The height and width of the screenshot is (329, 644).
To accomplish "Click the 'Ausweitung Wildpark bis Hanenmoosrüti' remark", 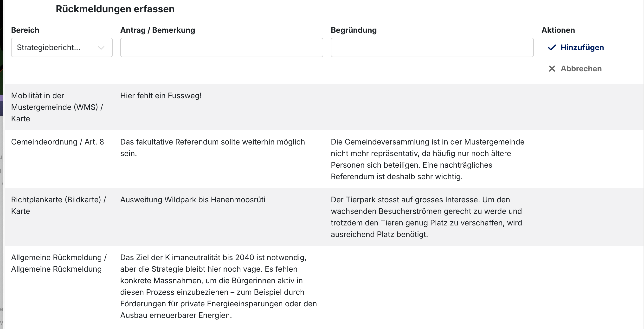I will pos(193,200).
